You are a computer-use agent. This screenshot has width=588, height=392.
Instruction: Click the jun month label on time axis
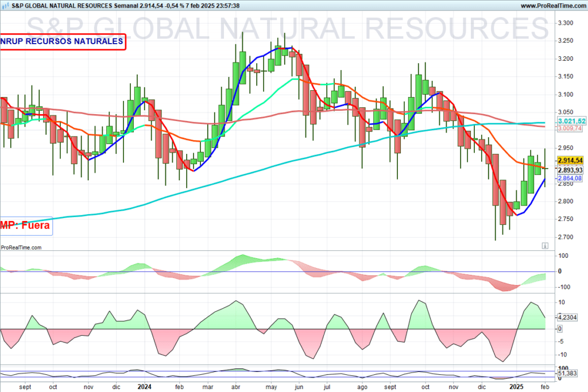coord(299,387)
